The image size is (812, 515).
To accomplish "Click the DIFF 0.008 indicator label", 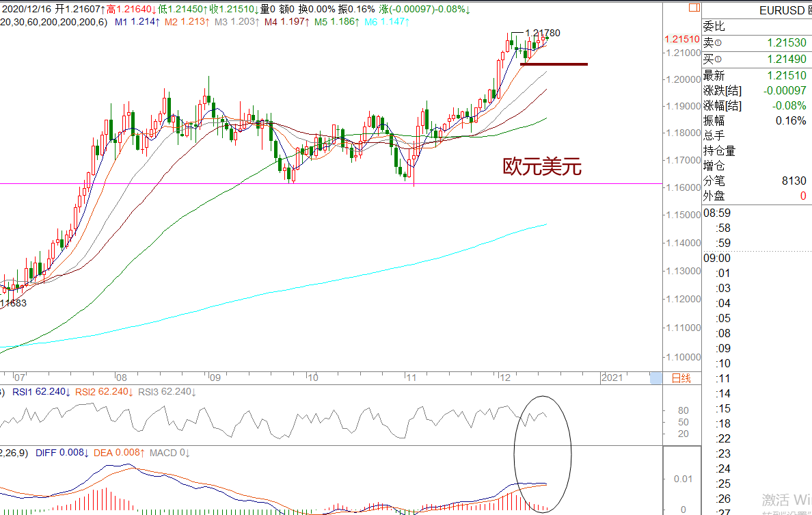I will (x=62, y=453).
